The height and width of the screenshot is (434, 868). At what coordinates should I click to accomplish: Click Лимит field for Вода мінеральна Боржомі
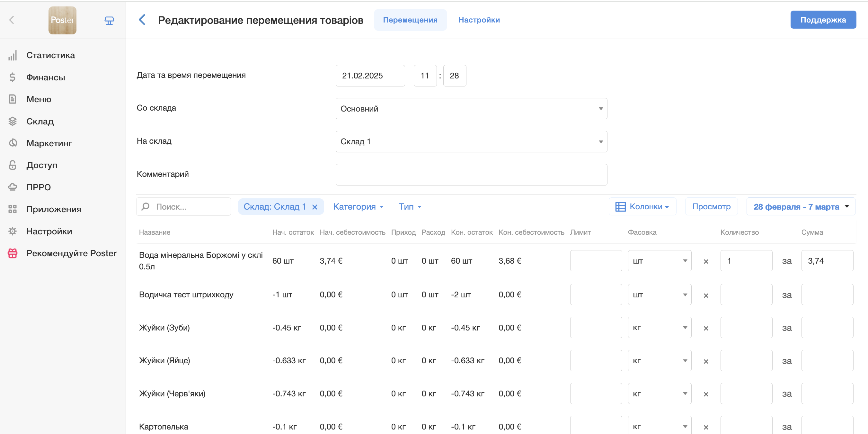pyautogui.click(x=596, y=261)
